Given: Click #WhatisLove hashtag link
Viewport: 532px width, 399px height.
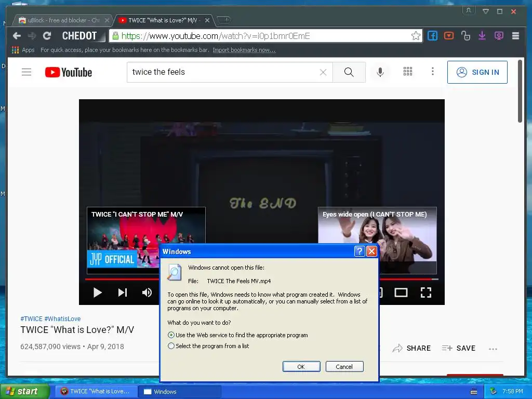Looking at the screenshot, I should pos(62,318).
